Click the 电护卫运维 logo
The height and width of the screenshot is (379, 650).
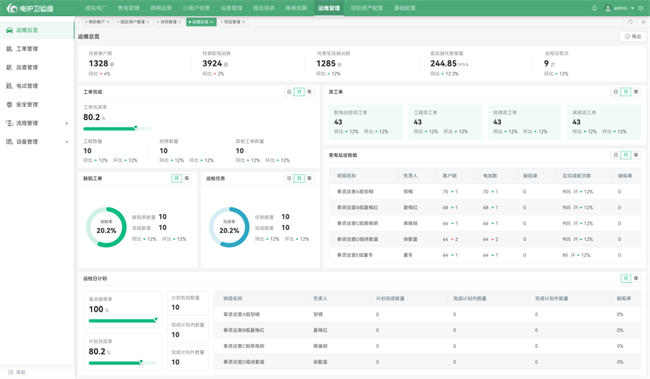click(x=30, y=8)
